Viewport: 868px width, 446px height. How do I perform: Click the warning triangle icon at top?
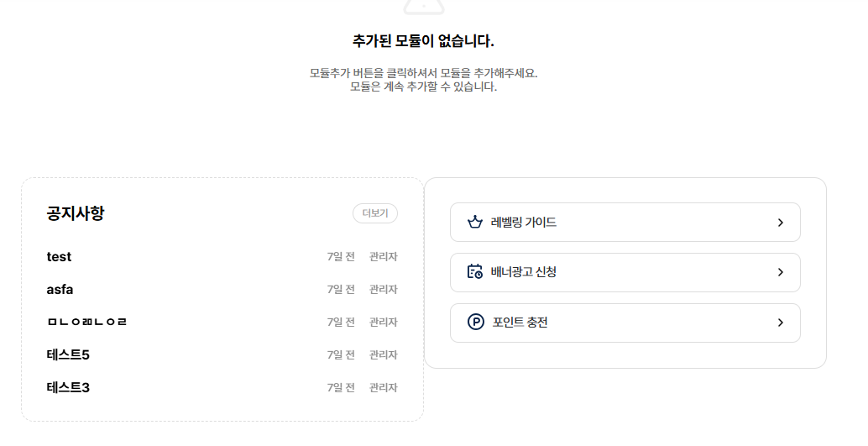click(424, 7)
